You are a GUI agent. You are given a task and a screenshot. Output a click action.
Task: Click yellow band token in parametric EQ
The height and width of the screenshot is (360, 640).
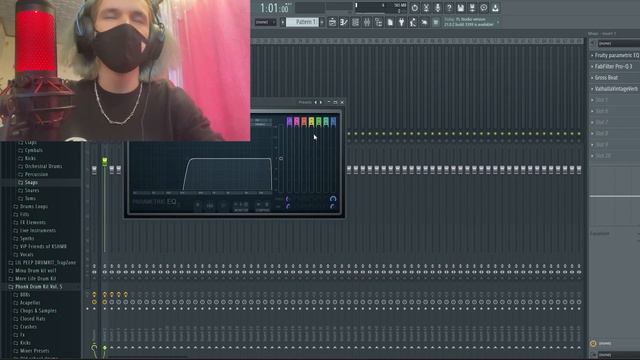click(311, 122)
